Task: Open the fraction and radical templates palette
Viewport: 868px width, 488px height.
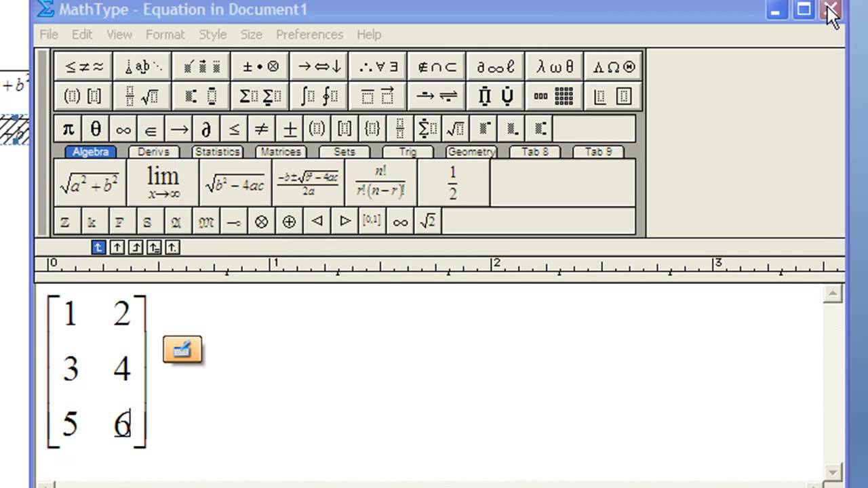Action: click(142, 96)
